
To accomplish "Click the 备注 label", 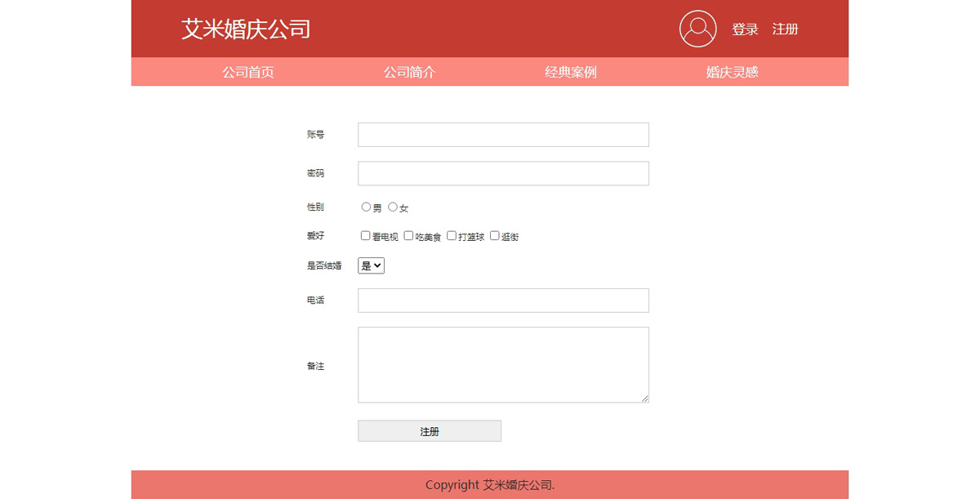I will point(315,366).
